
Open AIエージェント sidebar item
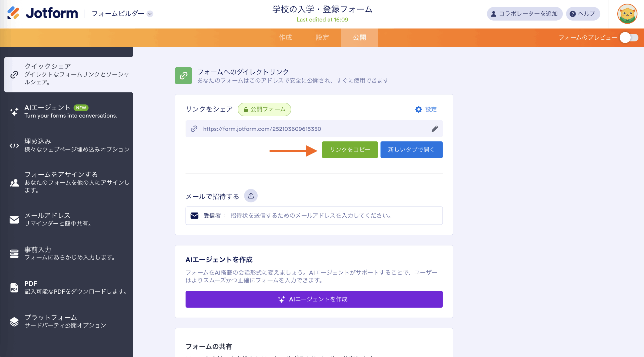(x=68, y=112)
